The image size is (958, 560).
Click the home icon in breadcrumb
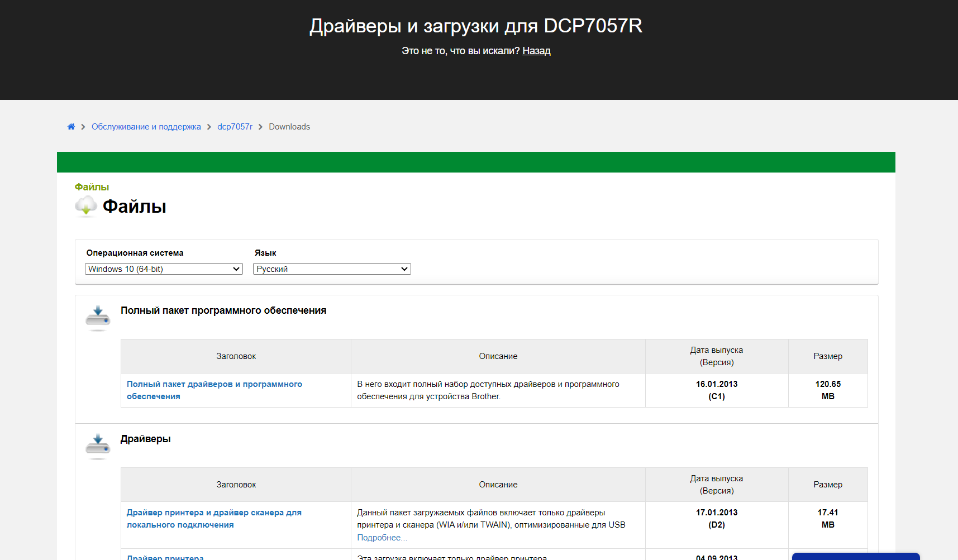[71, 127]
